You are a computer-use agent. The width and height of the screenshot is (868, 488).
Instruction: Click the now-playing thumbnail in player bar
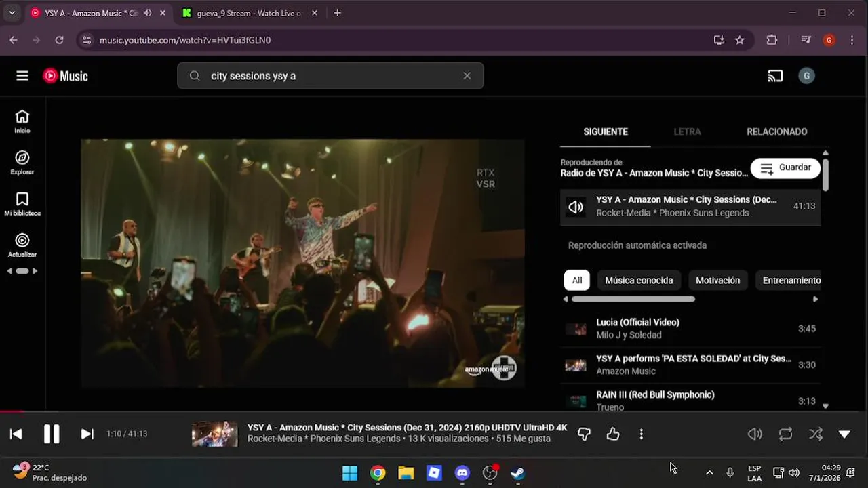215,434
